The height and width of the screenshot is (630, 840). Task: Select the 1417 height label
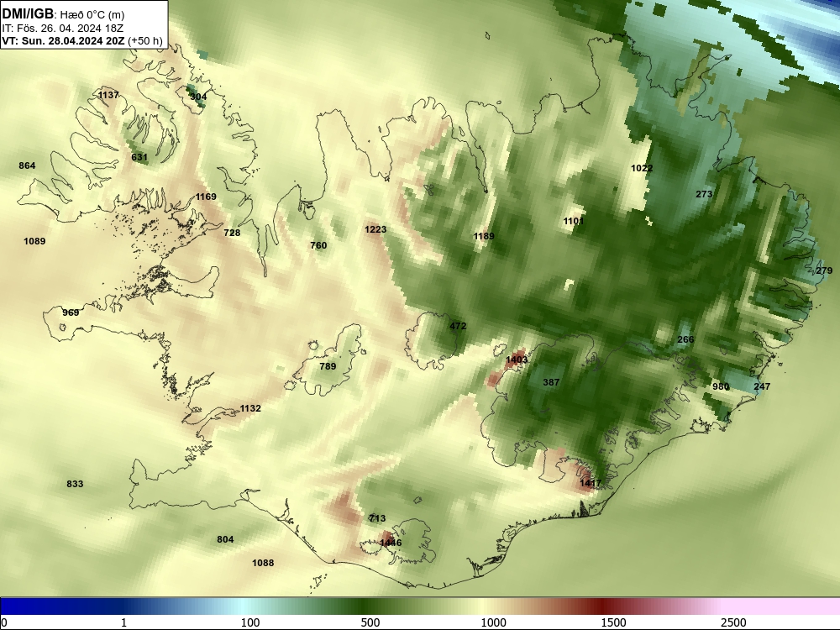point(591,483)
